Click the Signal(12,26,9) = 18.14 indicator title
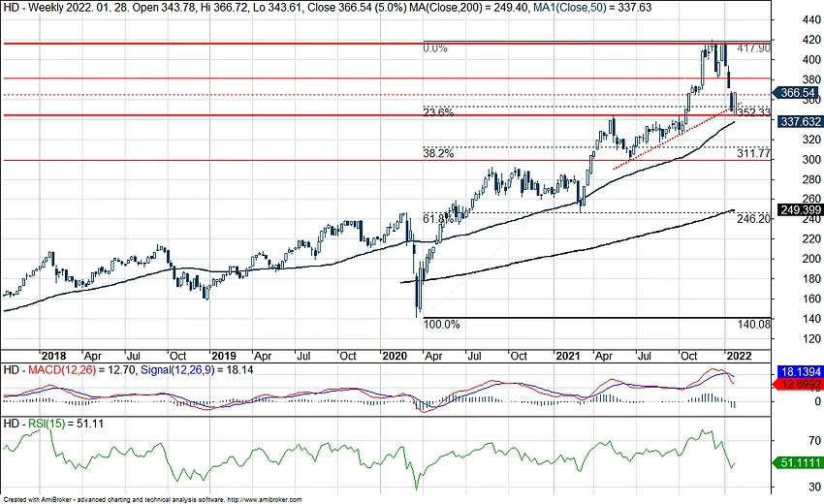824x504 pixels. point(197,370)
